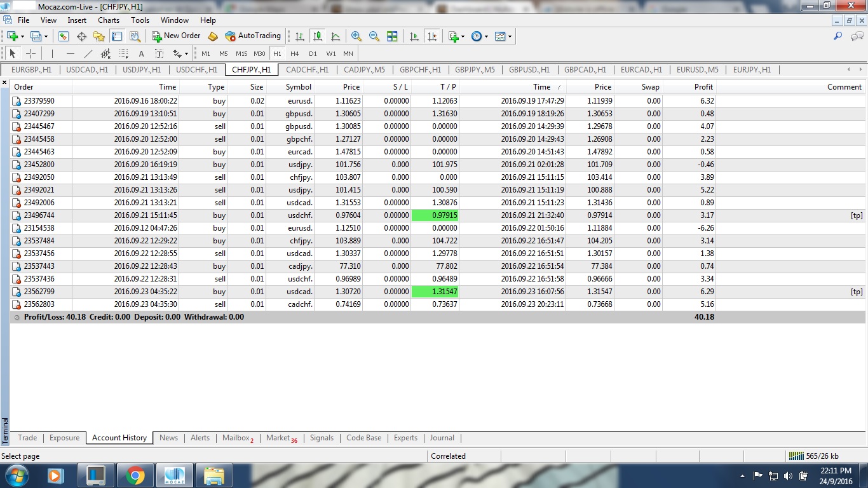
Task: Select the Text tool
Action: pyautogui.click(x=142, y=53)
